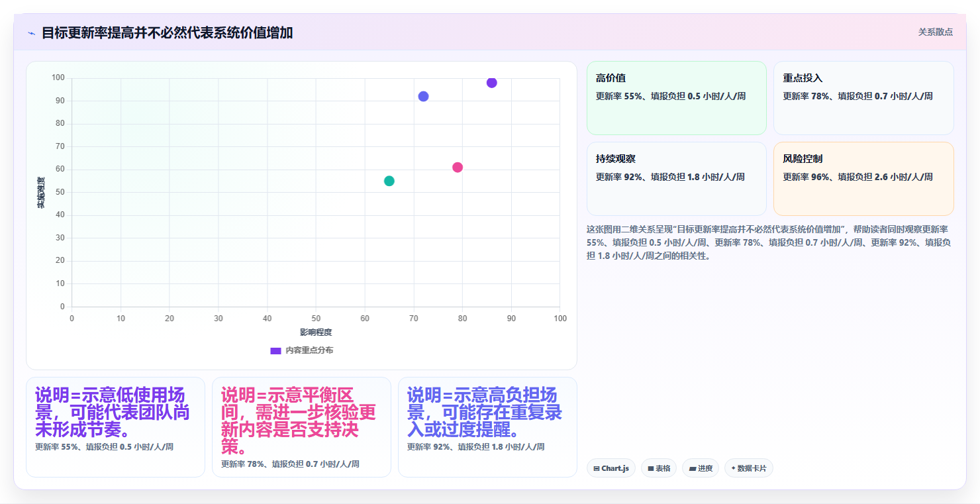Click the 关系散点 label in header
Viewport: 980px width, 504px height.
point(935,32)
